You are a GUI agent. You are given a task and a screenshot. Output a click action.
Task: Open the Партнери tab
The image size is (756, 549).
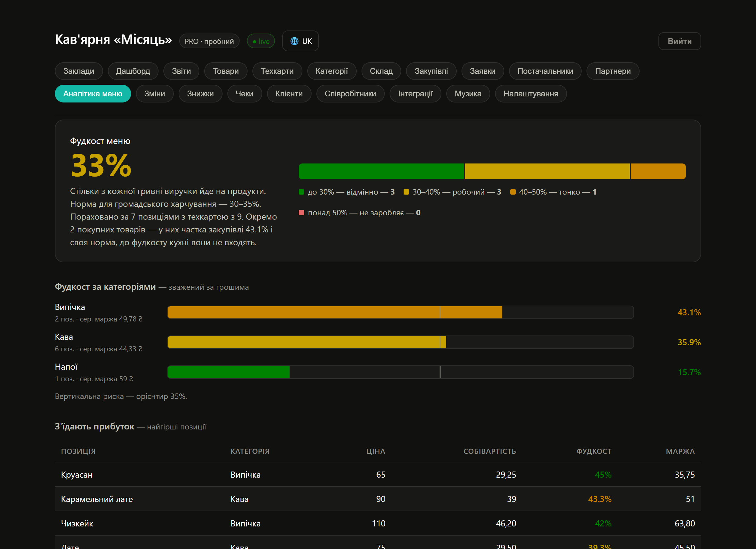tap(613, 71)
